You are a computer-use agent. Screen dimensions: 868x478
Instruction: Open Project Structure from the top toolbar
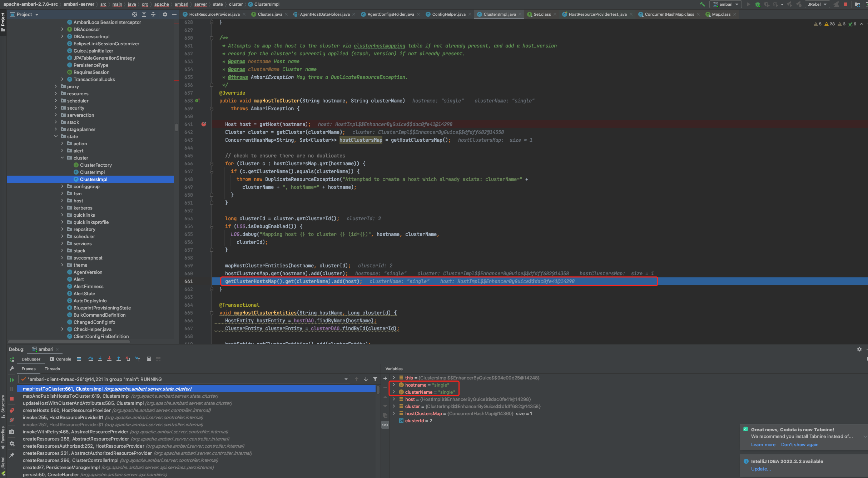point(857,4)
